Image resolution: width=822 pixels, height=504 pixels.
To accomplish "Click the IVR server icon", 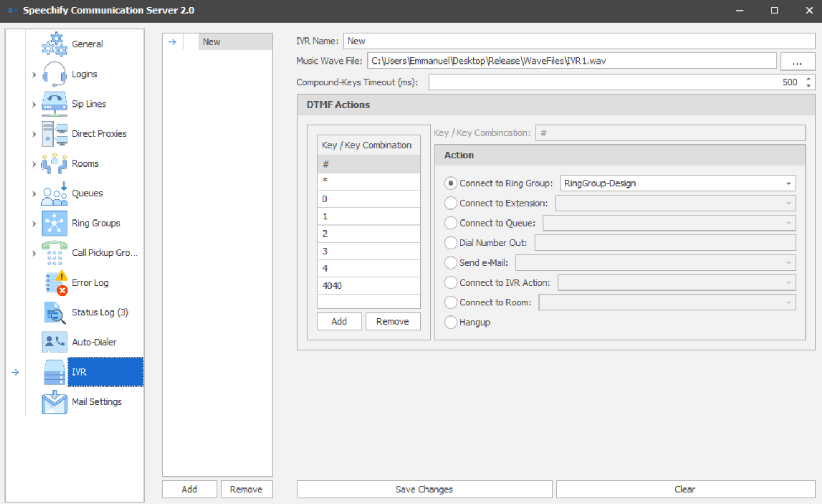I will [x=55, y=372].
